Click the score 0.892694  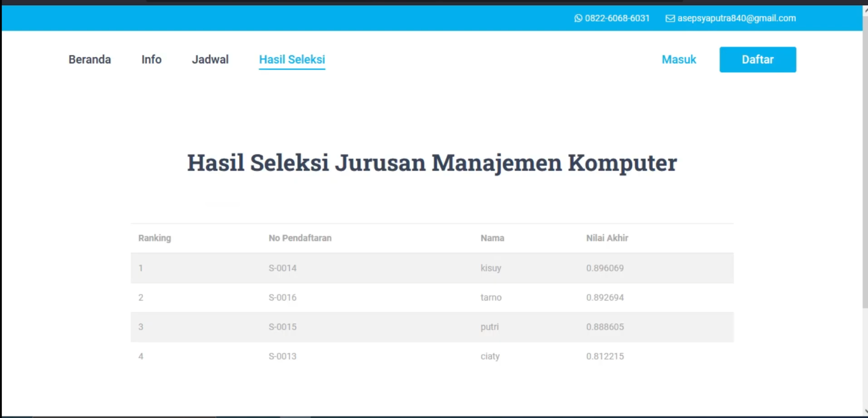click(x=605, y=298)
